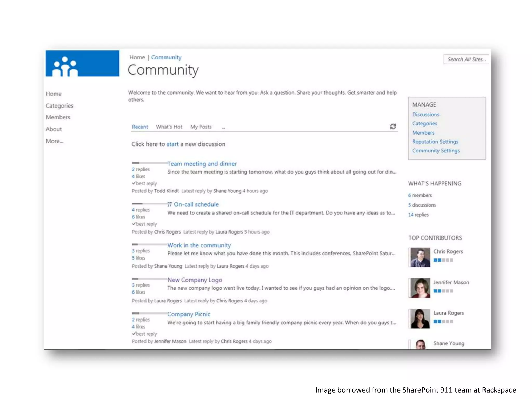
Task: Open the Team meeting and dinner discussion
Action: (202, 164)
